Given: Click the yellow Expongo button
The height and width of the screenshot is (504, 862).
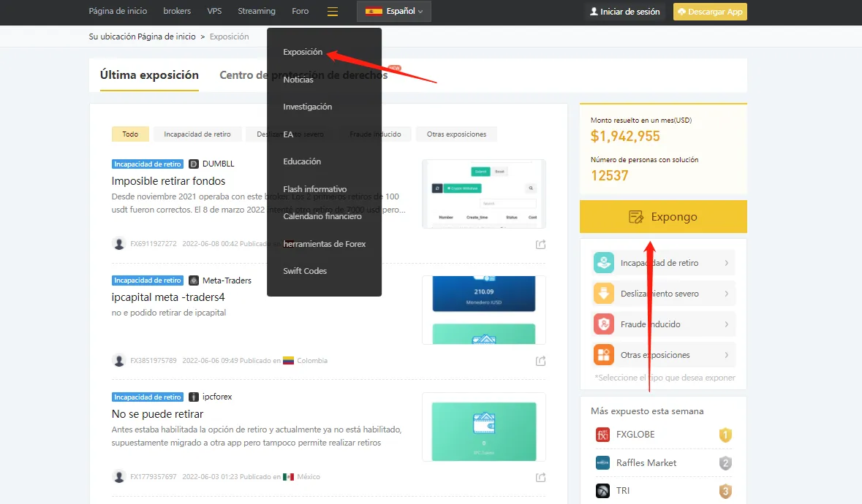Looking at the screenshot, I should pyautogui.click(x=663, y=216).
